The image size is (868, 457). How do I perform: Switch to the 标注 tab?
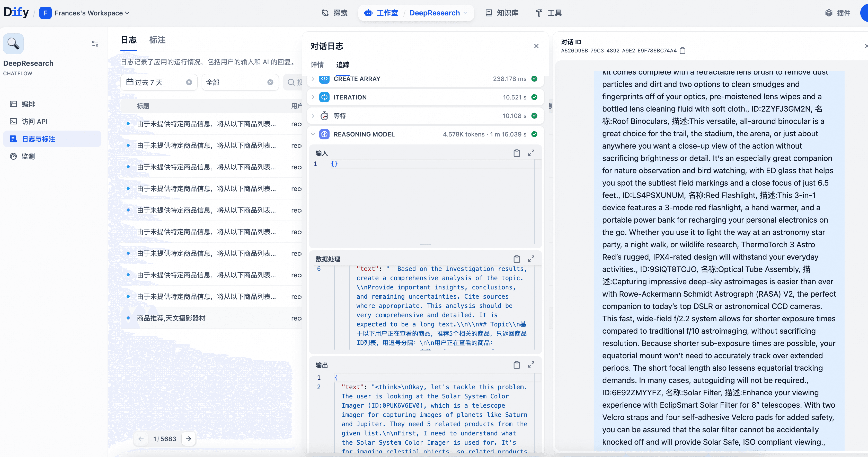[x=157, y=40]
